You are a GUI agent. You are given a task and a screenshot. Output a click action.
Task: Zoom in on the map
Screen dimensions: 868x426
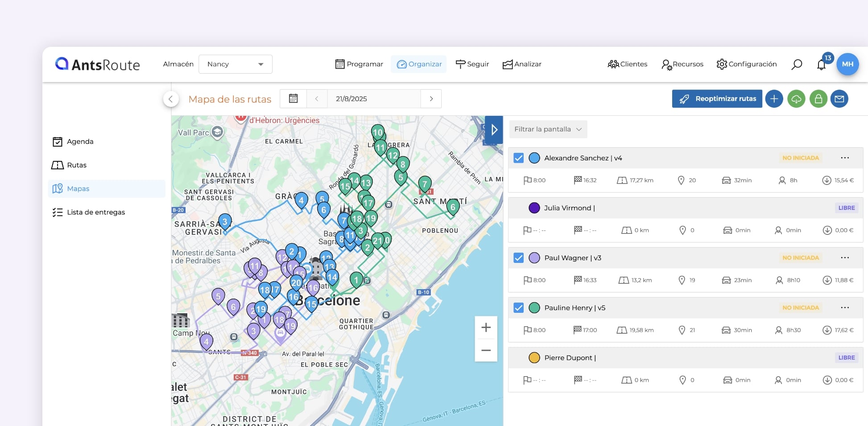coord(486,328)
